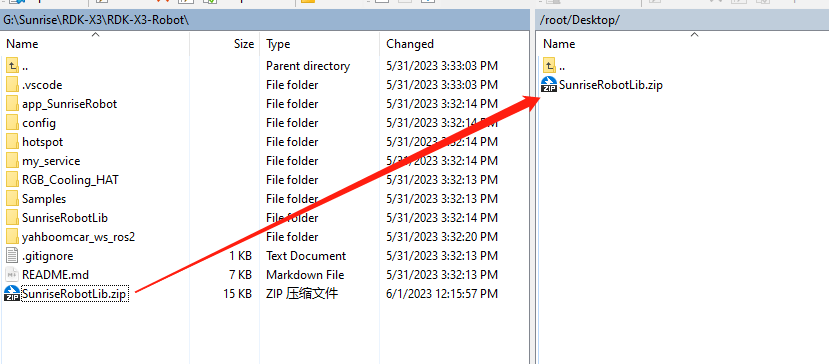Select the Samples folder row
Viewport: 829px width, 364px height.
point(264,199)
